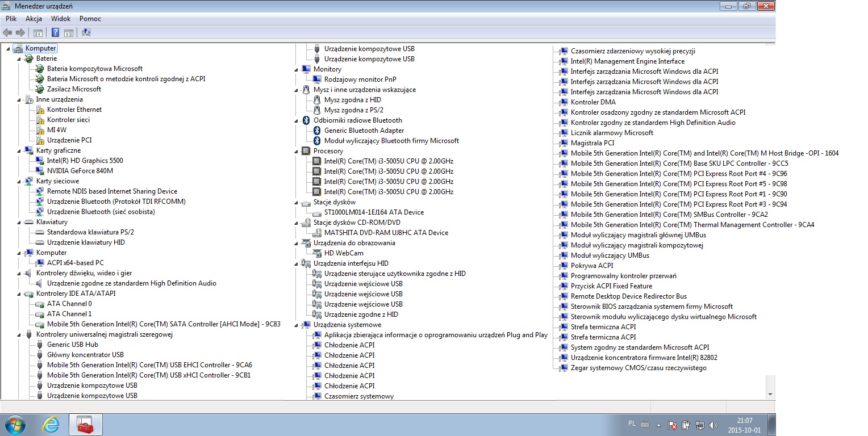Collapse the root Komputer tree node
Image resolution: width=868 pixels, height=436 pixels.
coord(8,48)
